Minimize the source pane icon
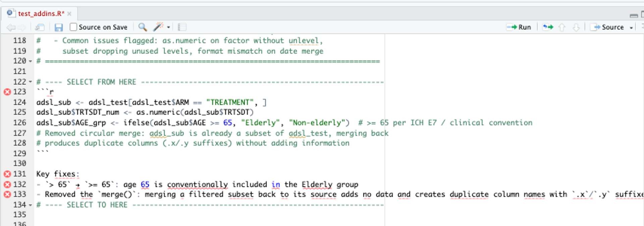 click(634, 15)
